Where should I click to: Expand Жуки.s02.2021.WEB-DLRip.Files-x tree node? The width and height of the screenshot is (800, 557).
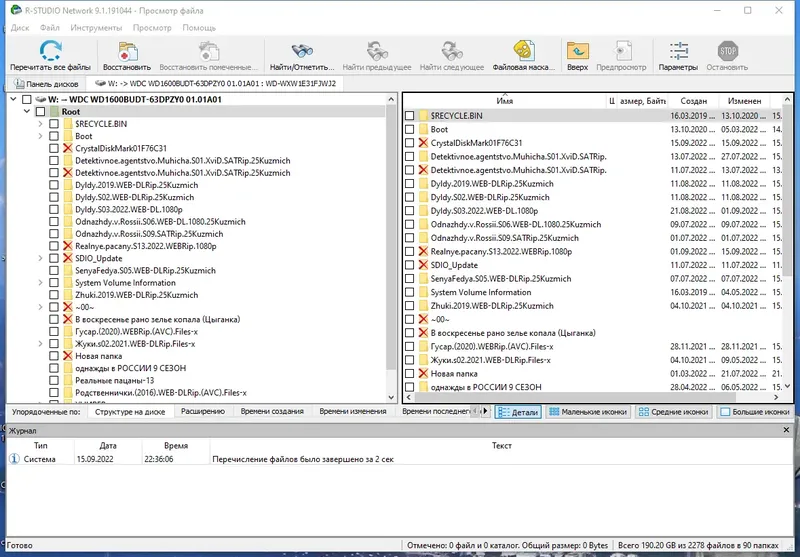pyautogui.click(x=40, y=344)
